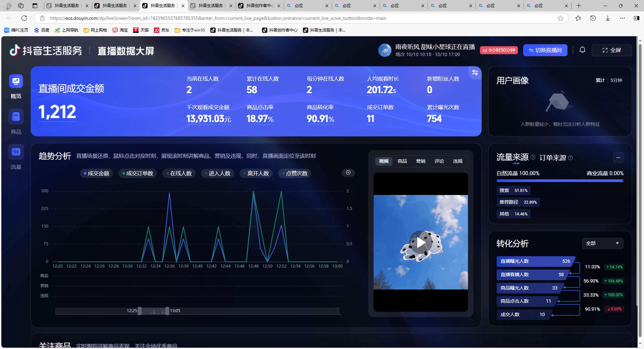Refresh the browser page

(x=24, y=18)
